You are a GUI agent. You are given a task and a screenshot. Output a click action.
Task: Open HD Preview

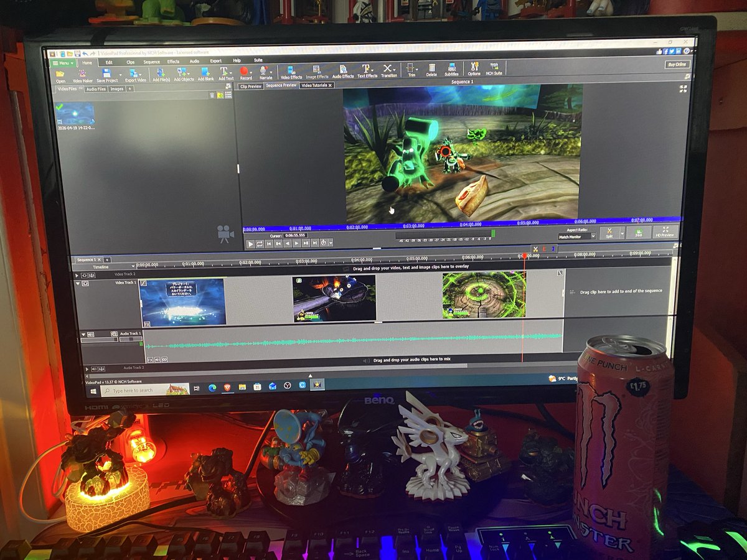tap(664, 232)
